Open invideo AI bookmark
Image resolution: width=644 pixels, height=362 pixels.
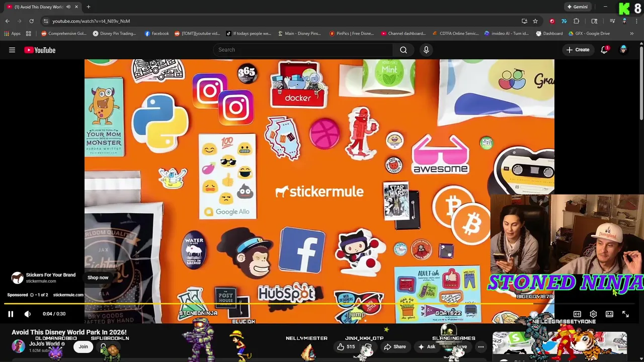[x=506, y=34]
